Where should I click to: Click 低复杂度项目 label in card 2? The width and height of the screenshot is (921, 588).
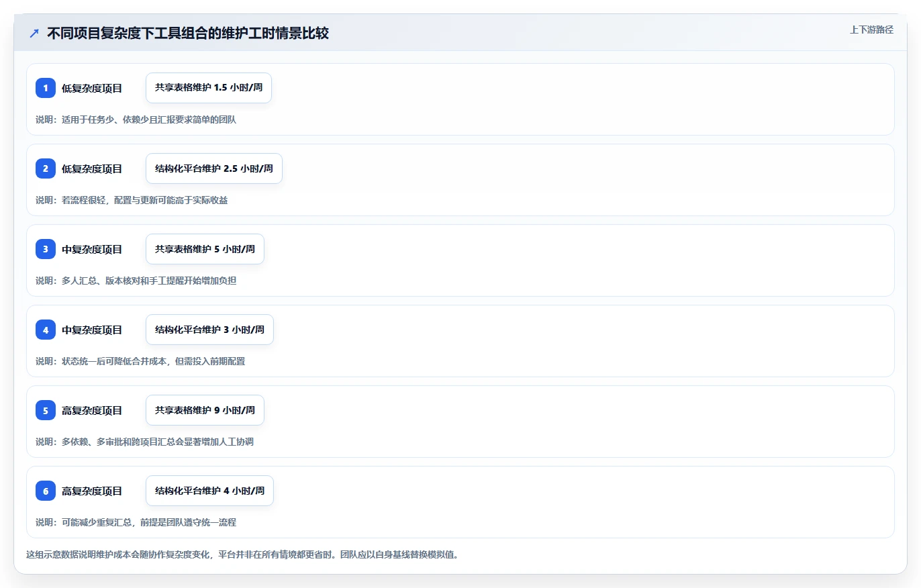pos(92,168)
